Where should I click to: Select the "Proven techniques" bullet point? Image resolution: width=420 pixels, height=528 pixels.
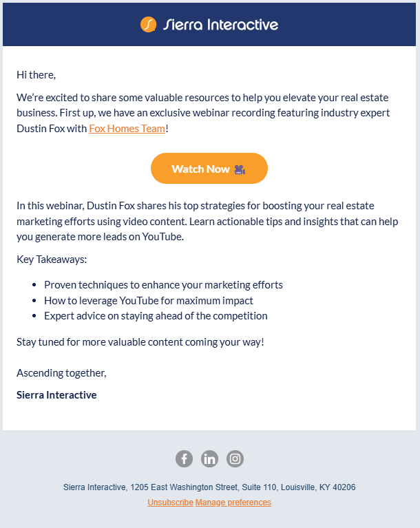pos(163,285)
